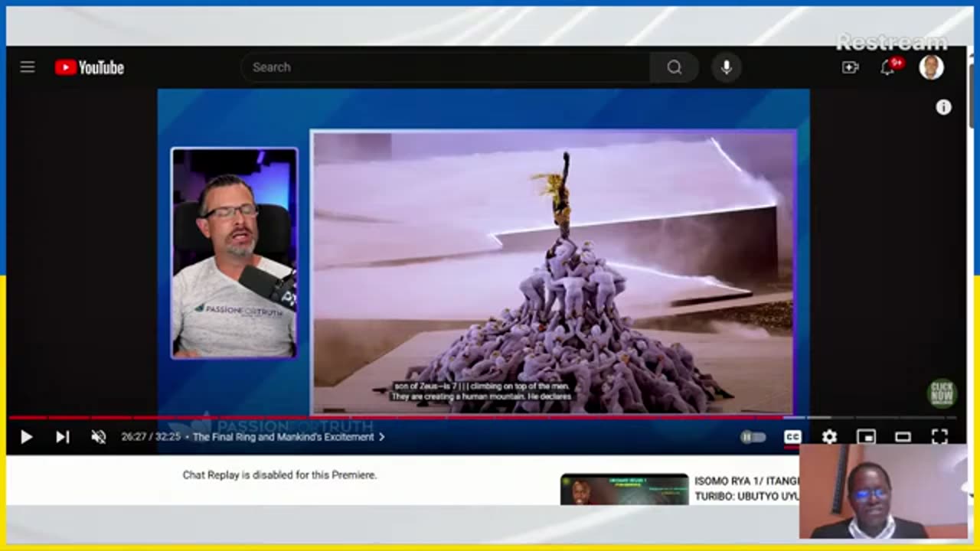This screenshot has width=980, height=551.
Task: Click the magnifier search button
Action: (x=674, y=67)
